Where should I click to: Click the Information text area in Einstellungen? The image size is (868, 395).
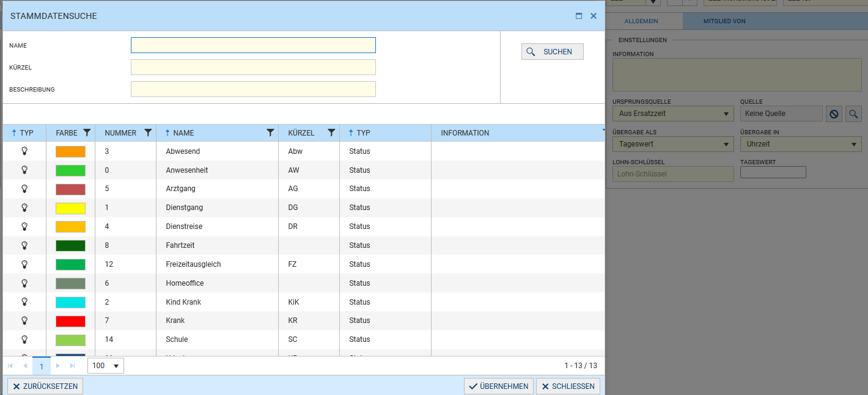click(x=737, y=75)
